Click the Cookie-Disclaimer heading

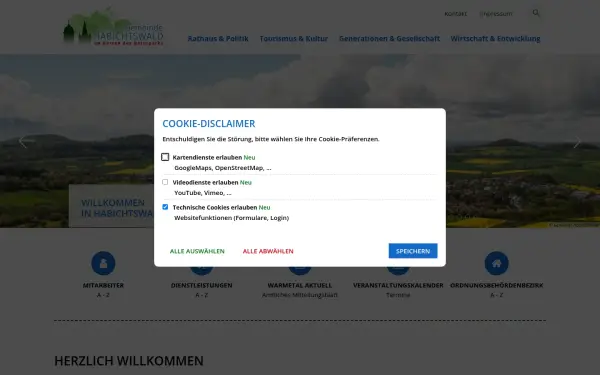209,124
